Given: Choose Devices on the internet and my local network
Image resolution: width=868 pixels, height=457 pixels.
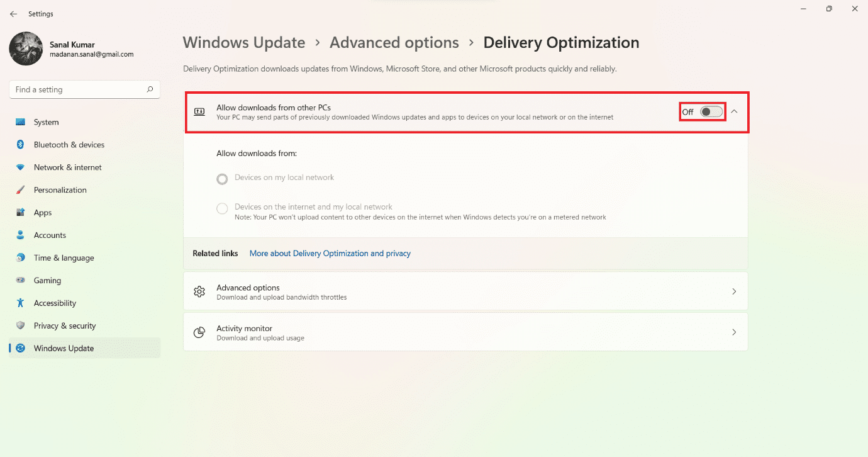Looking at the screenshot, I should [222, 208].
